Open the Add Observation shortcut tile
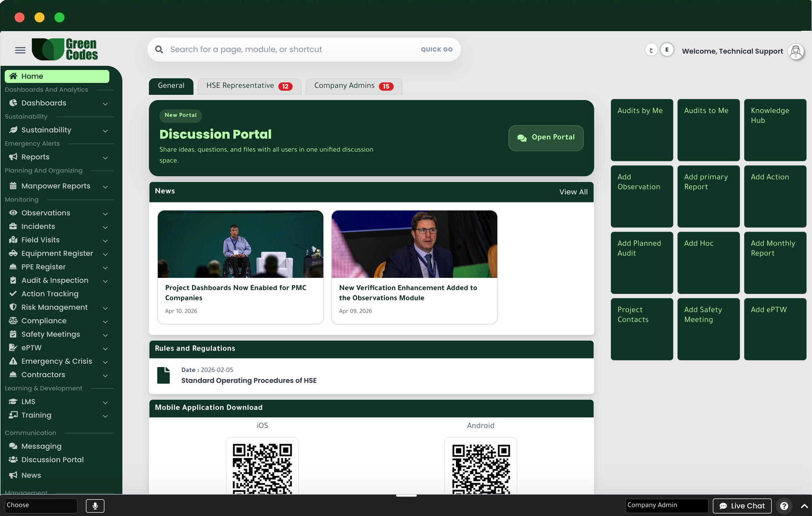Screen dimensions: 812x516 pyautogui.click(x=642, y=196)
